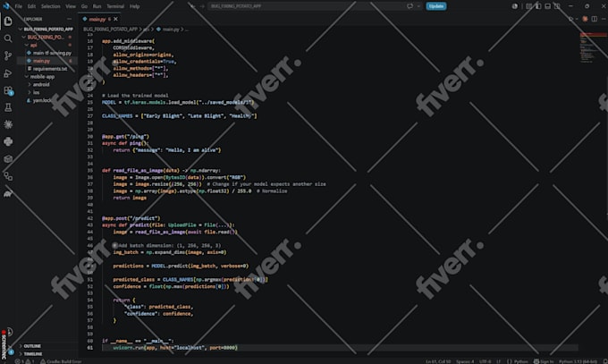Viewport: 608px width, 364px height.
Task: Open the Accounts icon in activity bar
Action: point(9,332)
